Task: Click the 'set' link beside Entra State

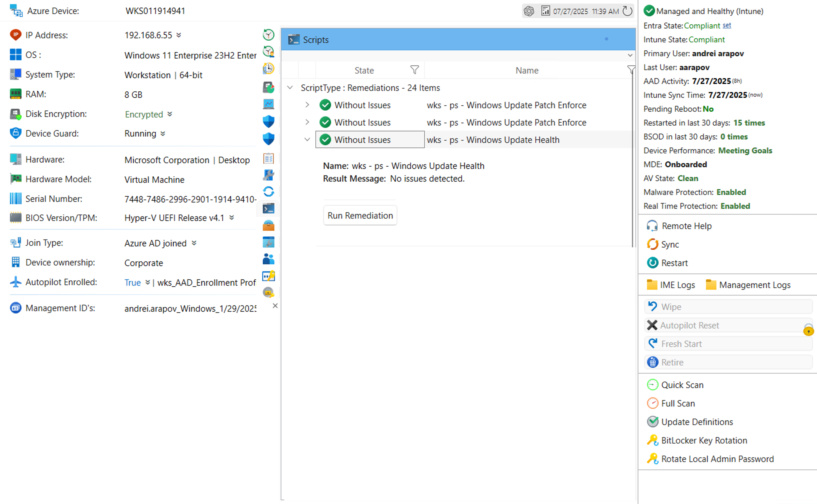Action: [x=727, y=25]
